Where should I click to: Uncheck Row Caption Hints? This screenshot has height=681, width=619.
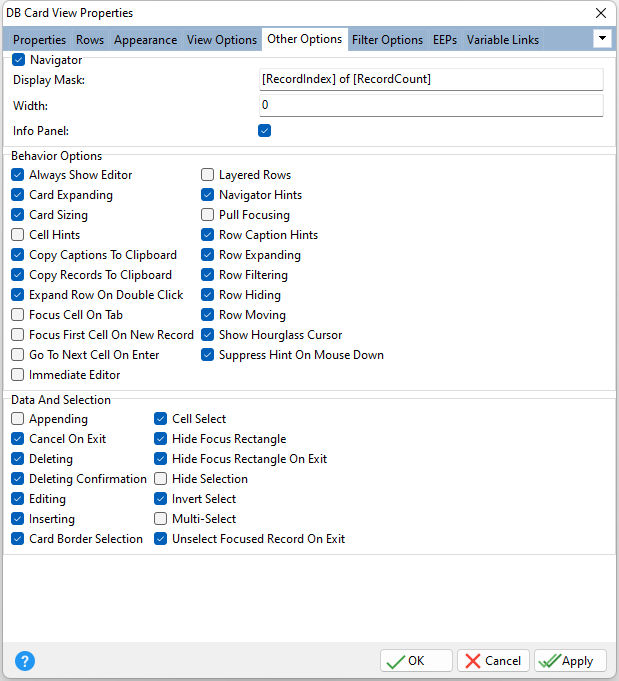coord(208,235)
